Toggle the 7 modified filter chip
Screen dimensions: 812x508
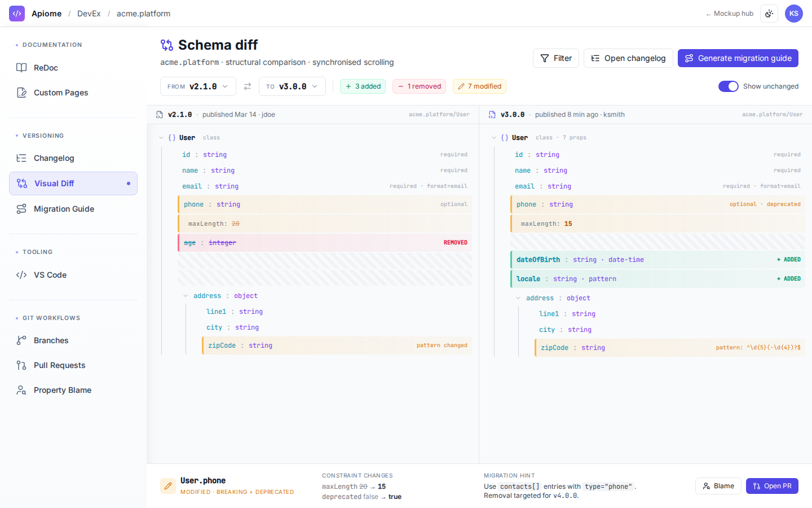(480, 86)
